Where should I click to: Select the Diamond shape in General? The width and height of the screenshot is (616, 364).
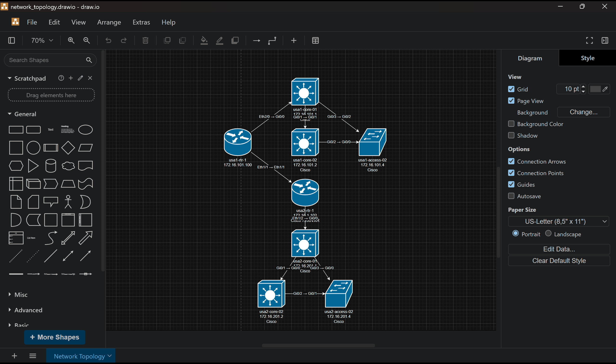(68, 148)
